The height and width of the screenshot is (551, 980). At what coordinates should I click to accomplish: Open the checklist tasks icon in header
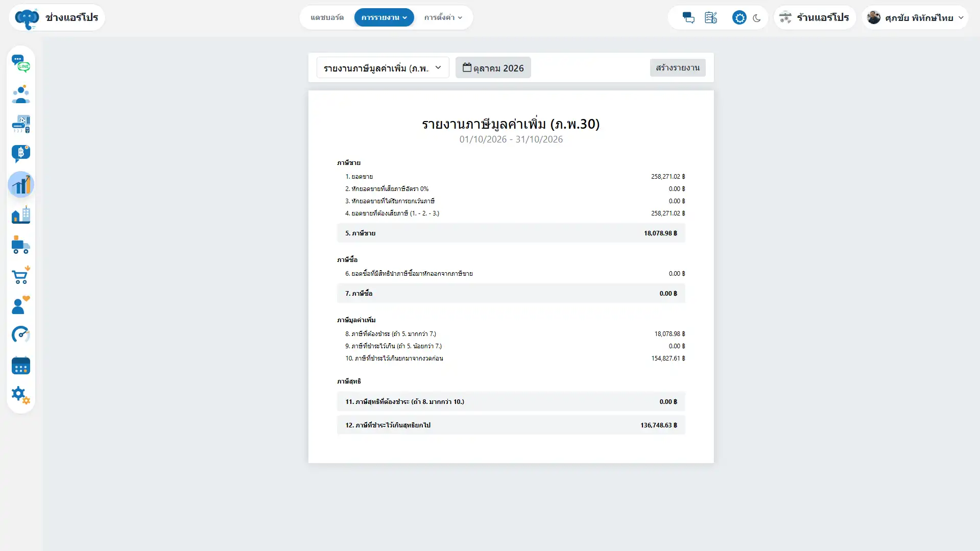[x=711, y=18]
